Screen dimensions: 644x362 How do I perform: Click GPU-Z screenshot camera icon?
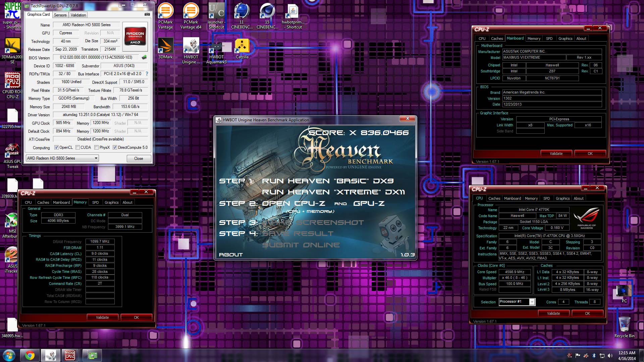(147, 14)
